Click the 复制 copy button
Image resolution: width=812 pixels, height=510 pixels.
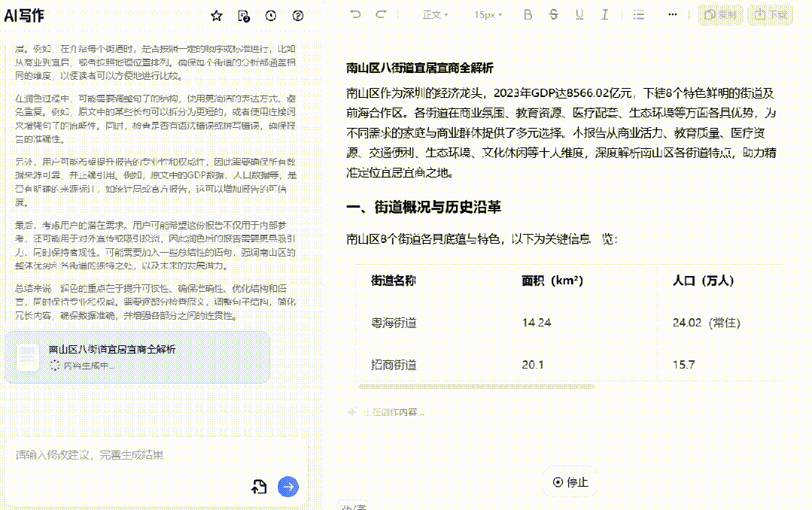(x=720, y=14)
